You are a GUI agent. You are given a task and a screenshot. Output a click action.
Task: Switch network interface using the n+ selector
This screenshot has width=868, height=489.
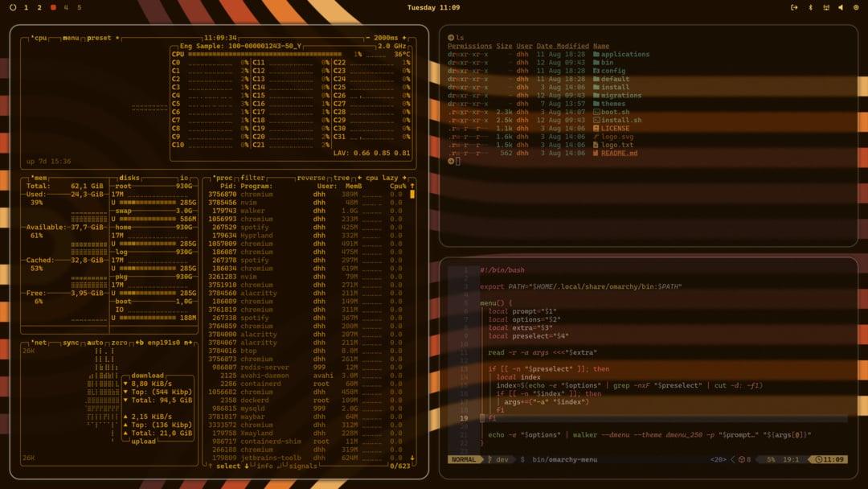click(x=187, y=341)
